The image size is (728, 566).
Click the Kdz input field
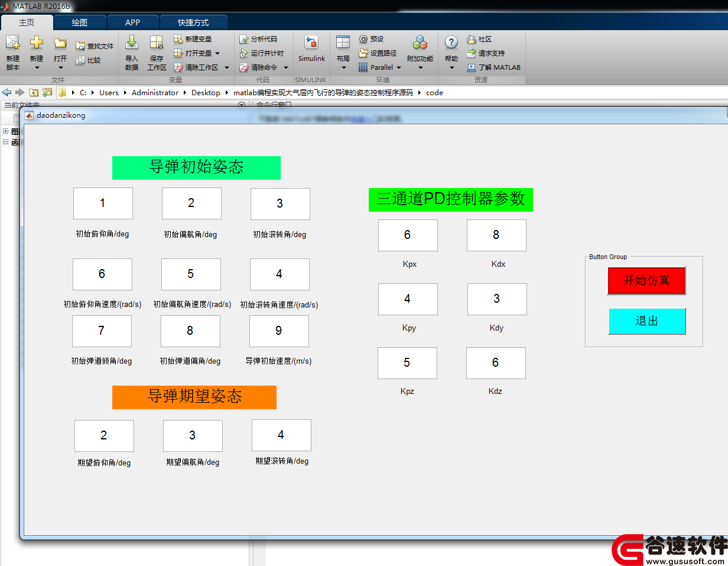point(496,363)
